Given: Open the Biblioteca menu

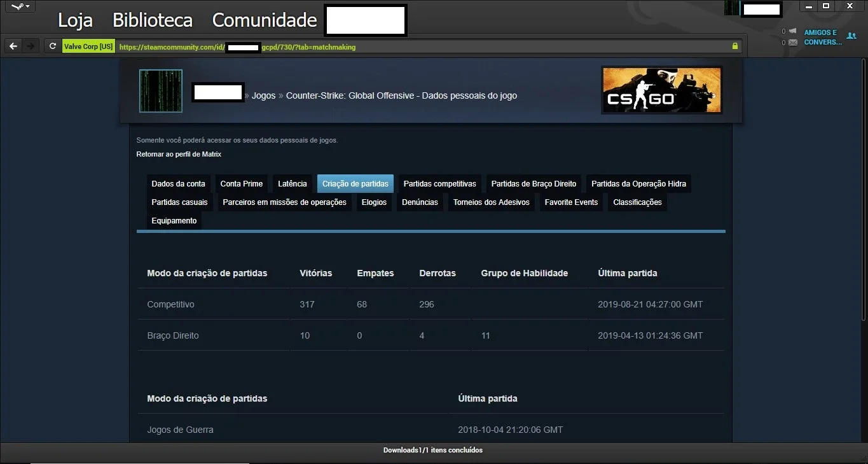Looking at the screenshot, I should [x=152, y=20].
